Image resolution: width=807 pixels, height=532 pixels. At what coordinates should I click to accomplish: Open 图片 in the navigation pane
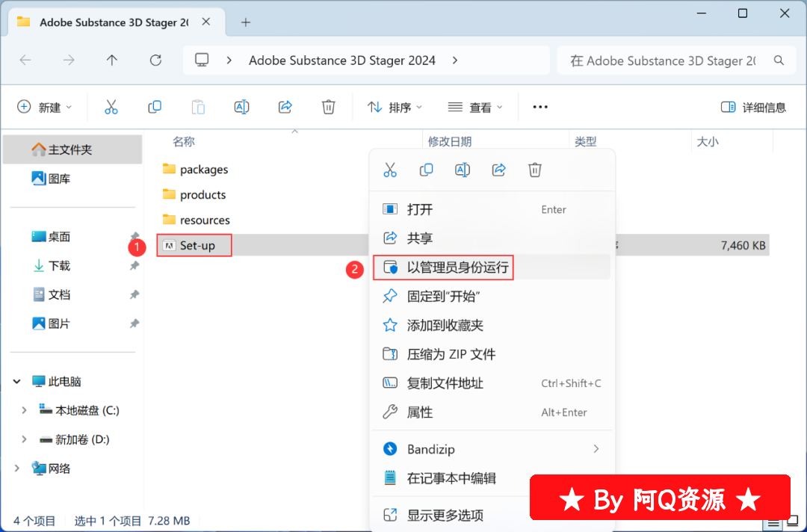(51, 324)
